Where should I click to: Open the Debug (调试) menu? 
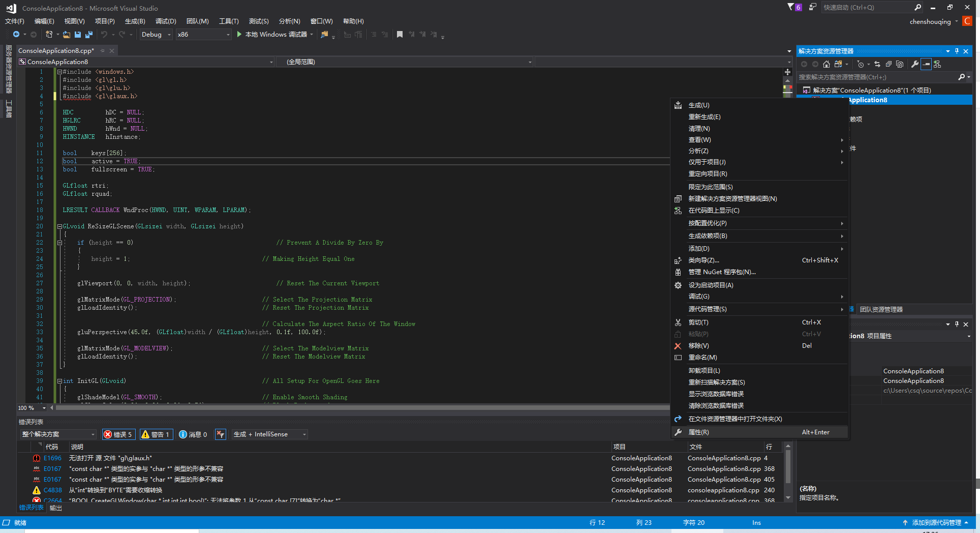point(166,21)
